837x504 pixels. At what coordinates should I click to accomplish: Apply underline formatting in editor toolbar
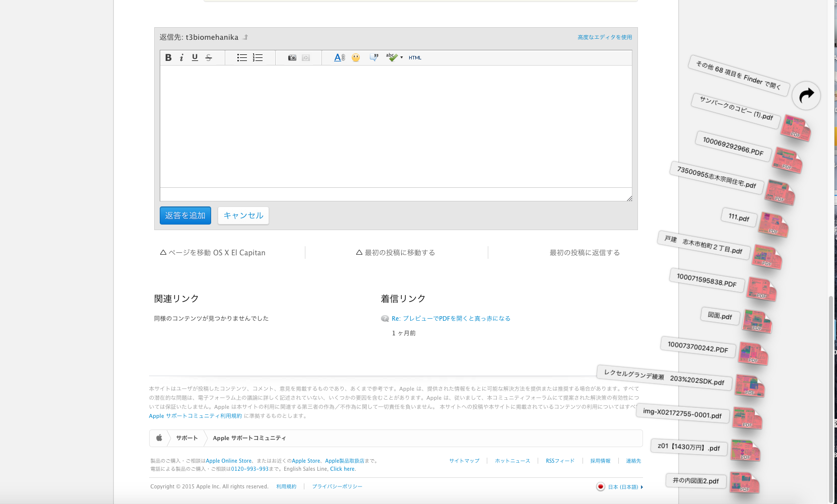coord(195,57)
